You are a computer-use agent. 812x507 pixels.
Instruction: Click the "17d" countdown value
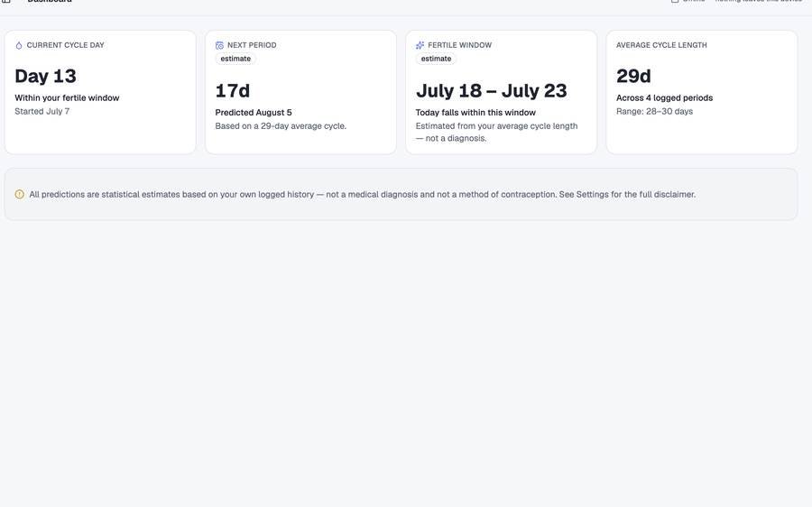click(233, 90)
